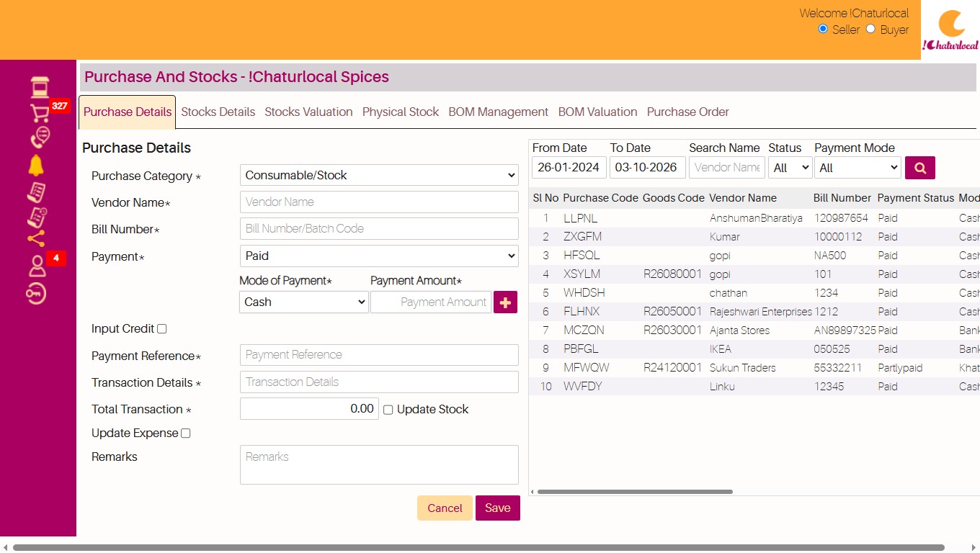Open the notifications bell icon
The image size is (980, 553).
pos(36,165)
